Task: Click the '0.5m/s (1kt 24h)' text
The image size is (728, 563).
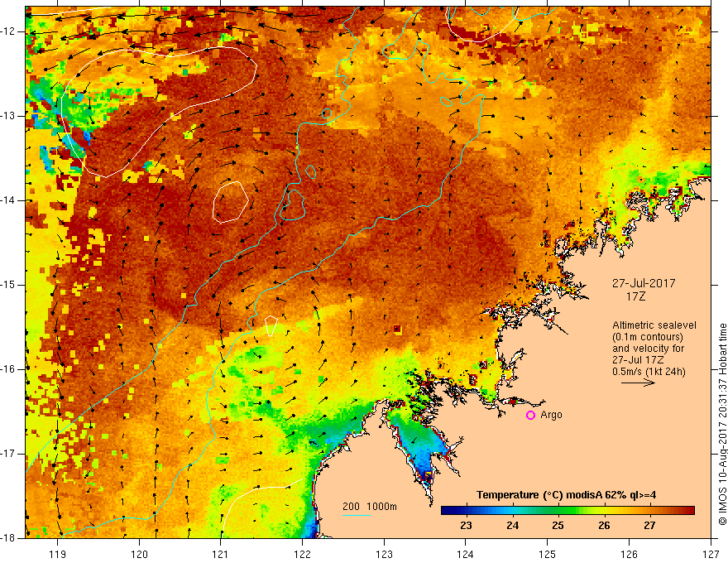Action: pos(649,372)
